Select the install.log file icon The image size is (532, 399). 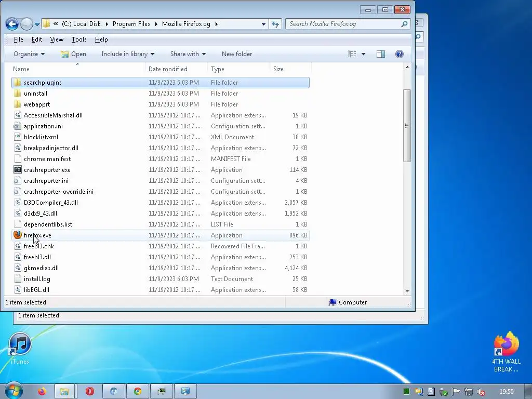(17, 279)
